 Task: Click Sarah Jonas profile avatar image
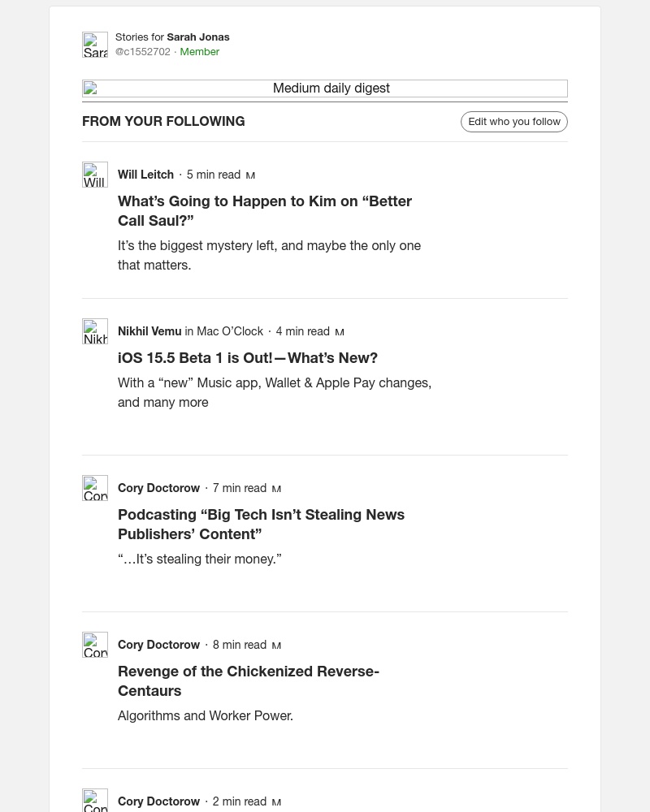point(95,45)
